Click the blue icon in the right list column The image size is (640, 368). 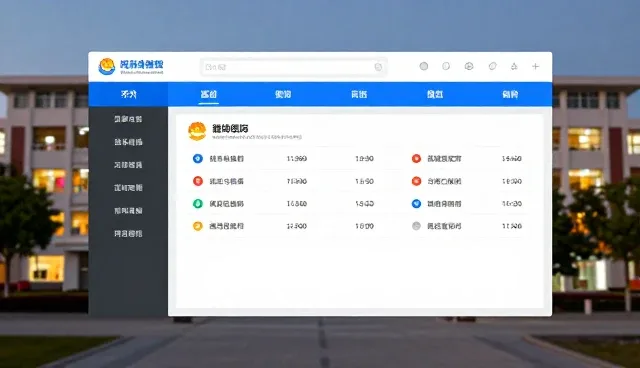416,203
